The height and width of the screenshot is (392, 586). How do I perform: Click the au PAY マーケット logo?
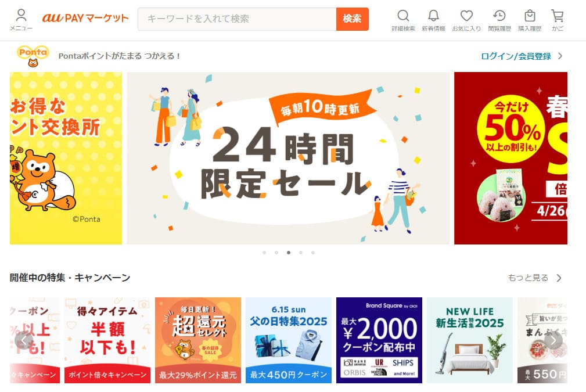(x=85, y=18)
